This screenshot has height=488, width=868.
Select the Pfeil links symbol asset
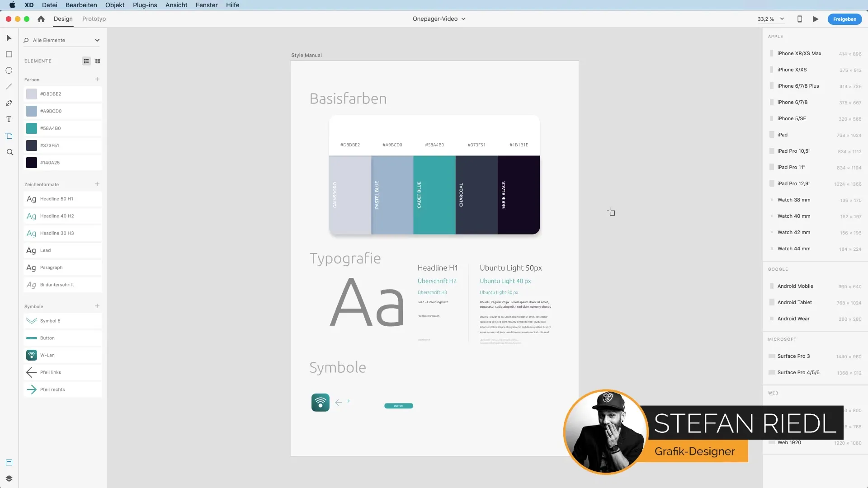63,372
